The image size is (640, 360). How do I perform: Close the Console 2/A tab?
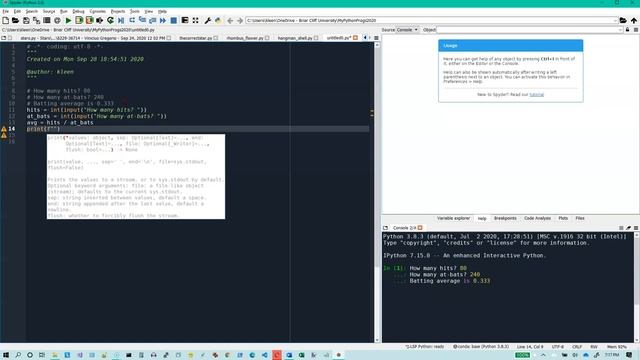click(420, 228)
